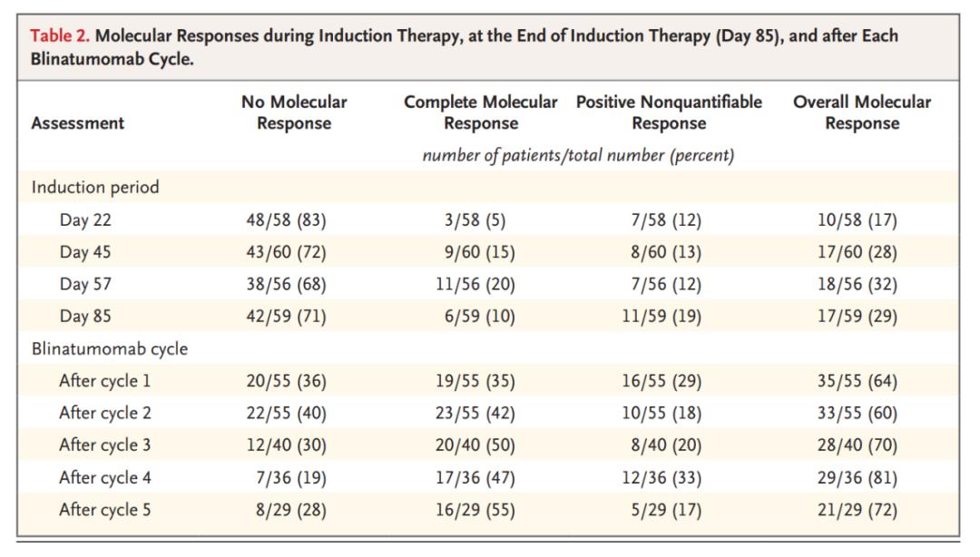Select the Blinatumomab cycle section label
This screenshot has height=557, width=980.
(109, 349)
